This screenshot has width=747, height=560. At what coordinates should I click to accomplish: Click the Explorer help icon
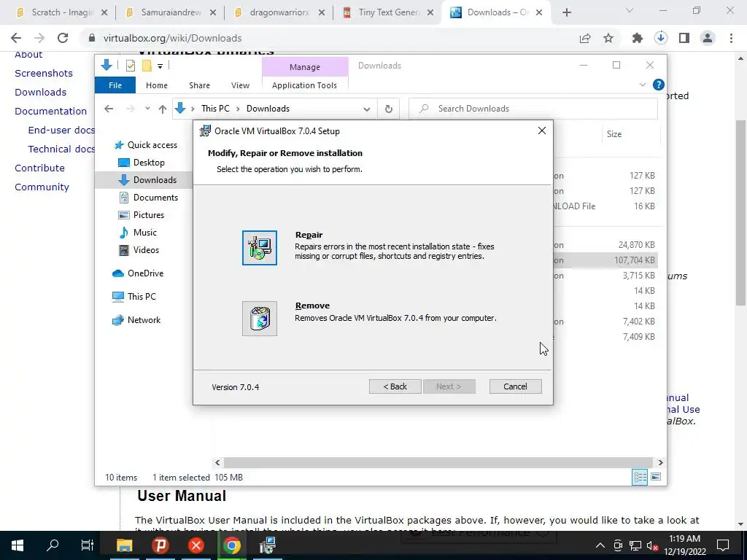[x=659, y=85]
